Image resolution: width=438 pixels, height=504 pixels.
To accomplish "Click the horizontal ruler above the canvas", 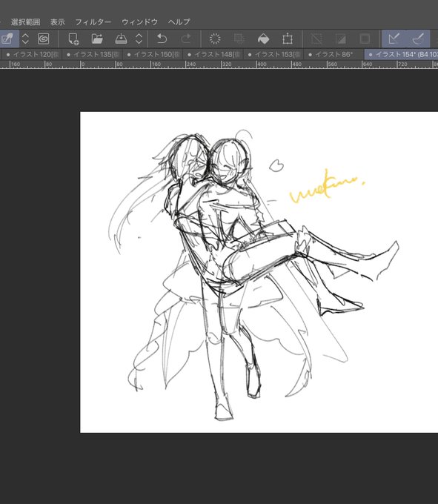I will (x=219, y=64).
